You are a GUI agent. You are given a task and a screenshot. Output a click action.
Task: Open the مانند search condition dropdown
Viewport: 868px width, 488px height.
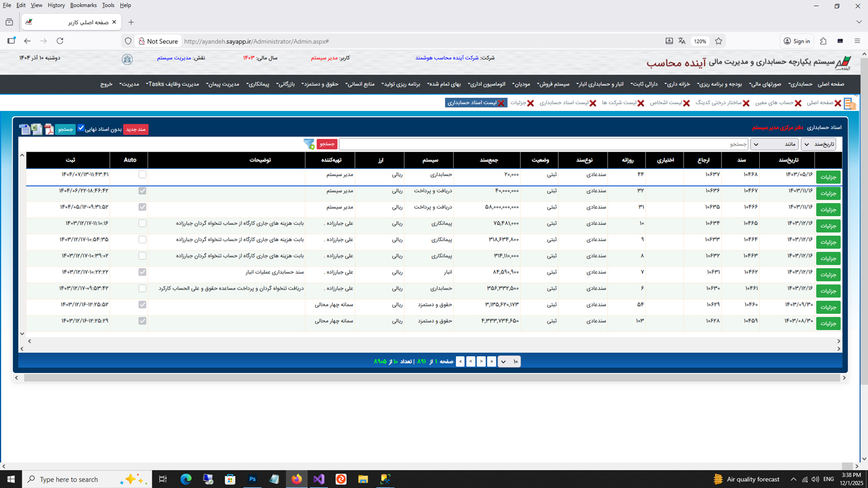tap(774, 144)
